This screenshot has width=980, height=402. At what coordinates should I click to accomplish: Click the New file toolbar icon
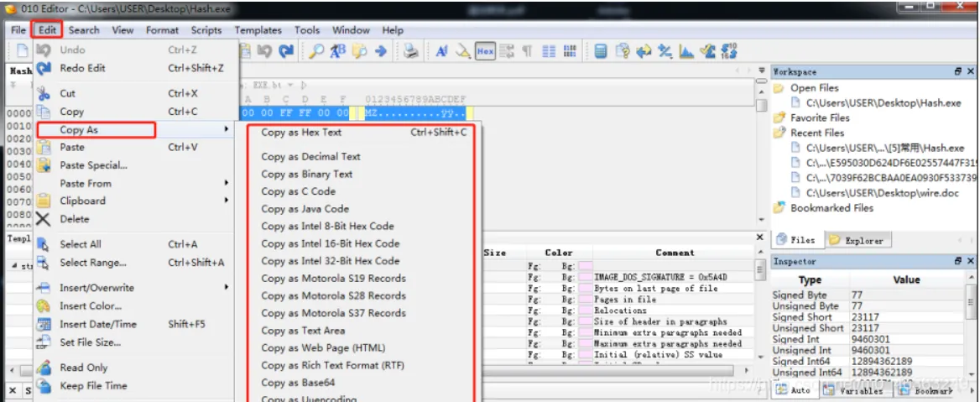[x=23, y=52]
